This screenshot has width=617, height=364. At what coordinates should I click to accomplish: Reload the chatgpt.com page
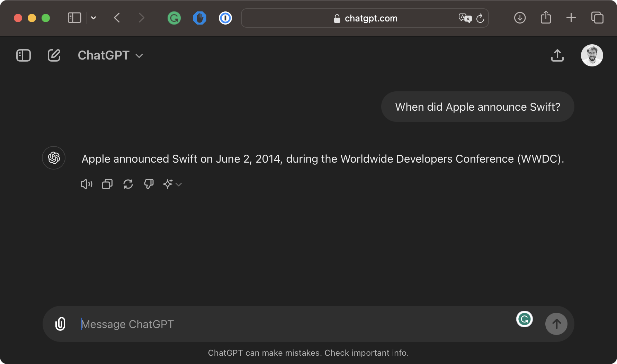tap(480, 18)
